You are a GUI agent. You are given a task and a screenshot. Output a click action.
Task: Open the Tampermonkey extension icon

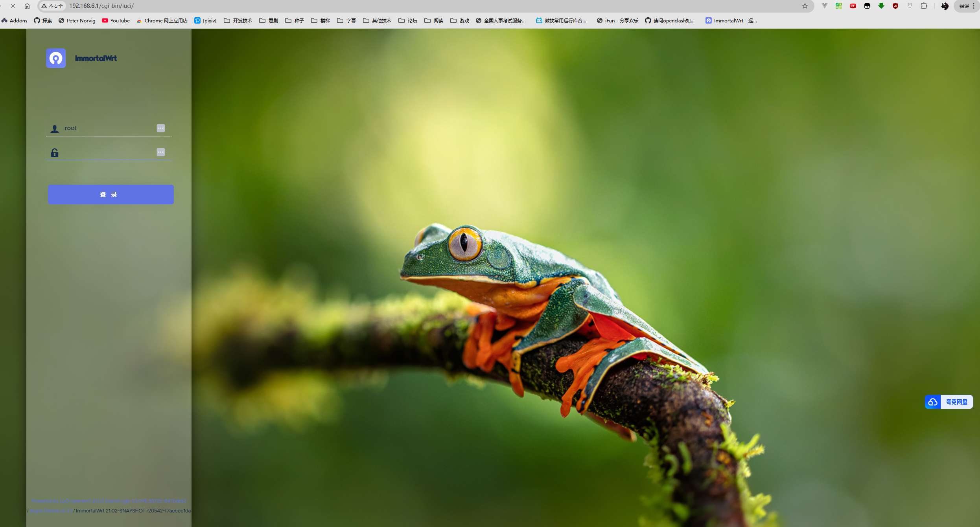[x=867, y=6]
